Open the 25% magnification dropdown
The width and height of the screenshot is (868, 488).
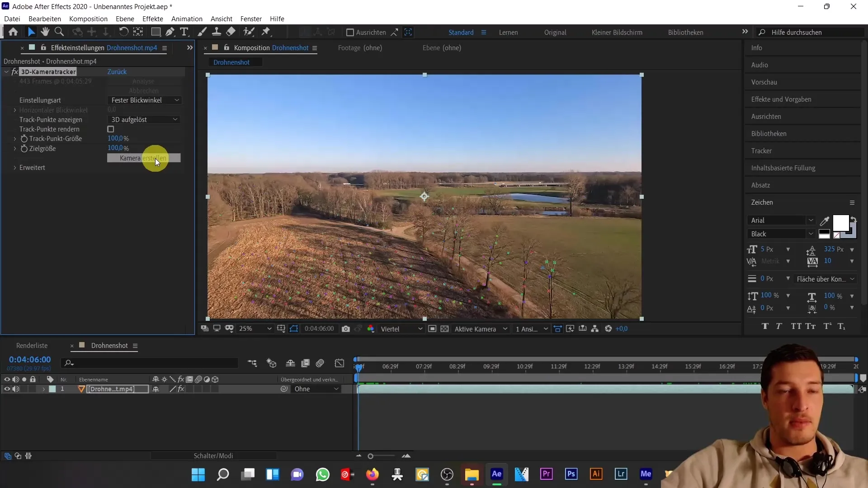coord(255,329)
